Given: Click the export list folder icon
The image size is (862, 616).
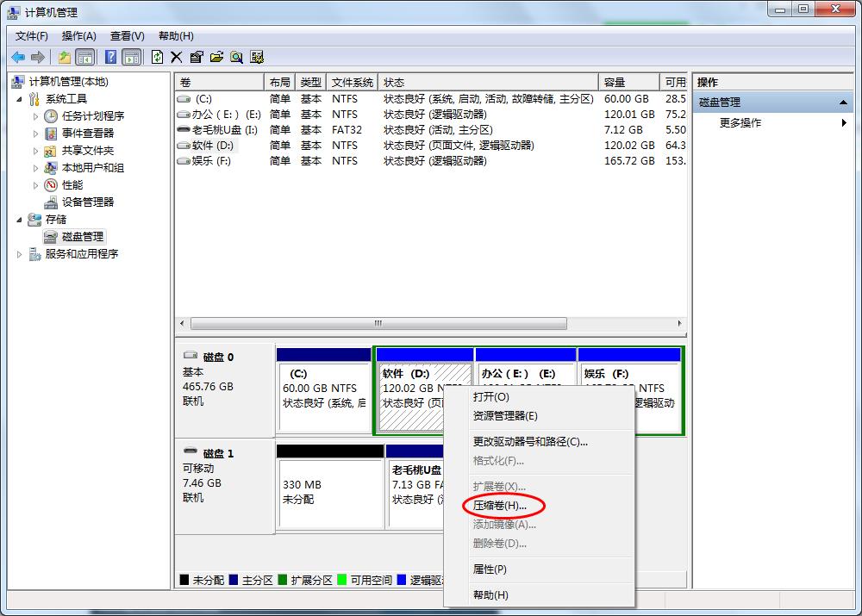Looking at the screenshot, I should pos(66,57).
